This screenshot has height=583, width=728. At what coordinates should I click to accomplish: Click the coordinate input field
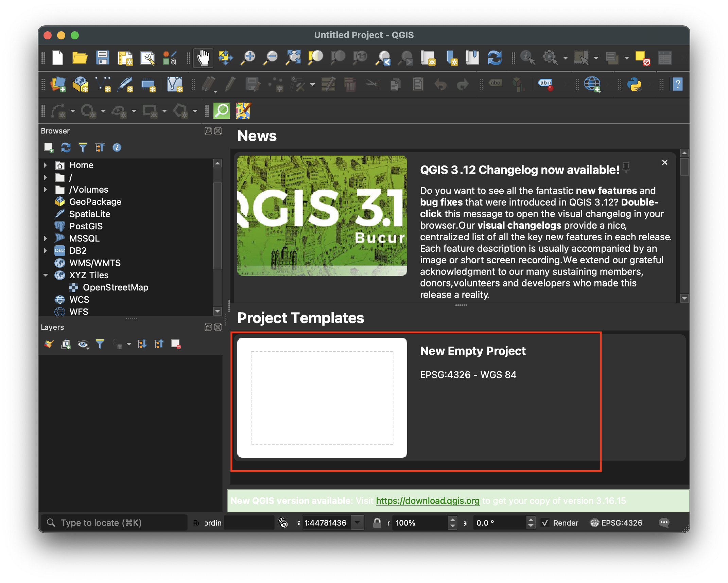pos(249,523)
